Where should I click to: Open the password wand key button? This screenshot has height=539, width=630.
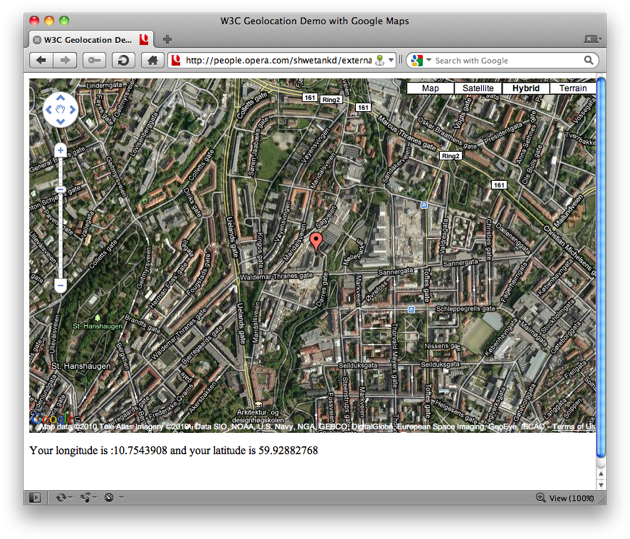pos(94,61)
